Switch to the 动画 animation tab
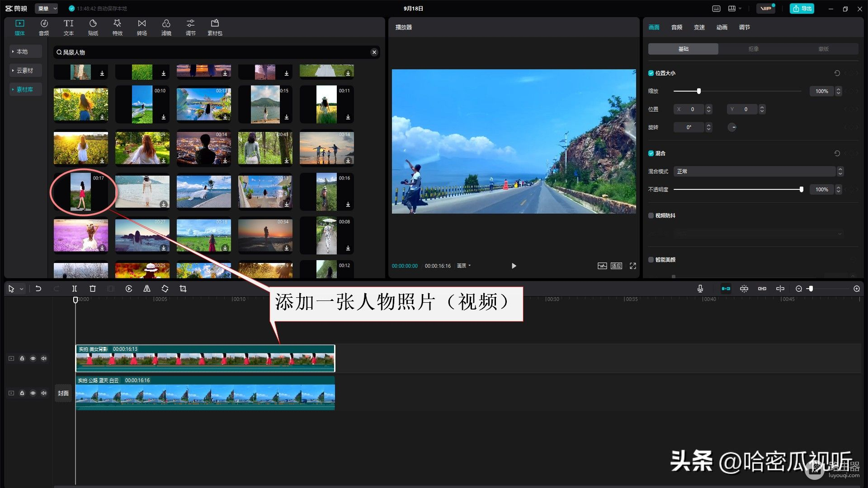The width and height of the screenshot is (868, 488). tap(722, 27)
